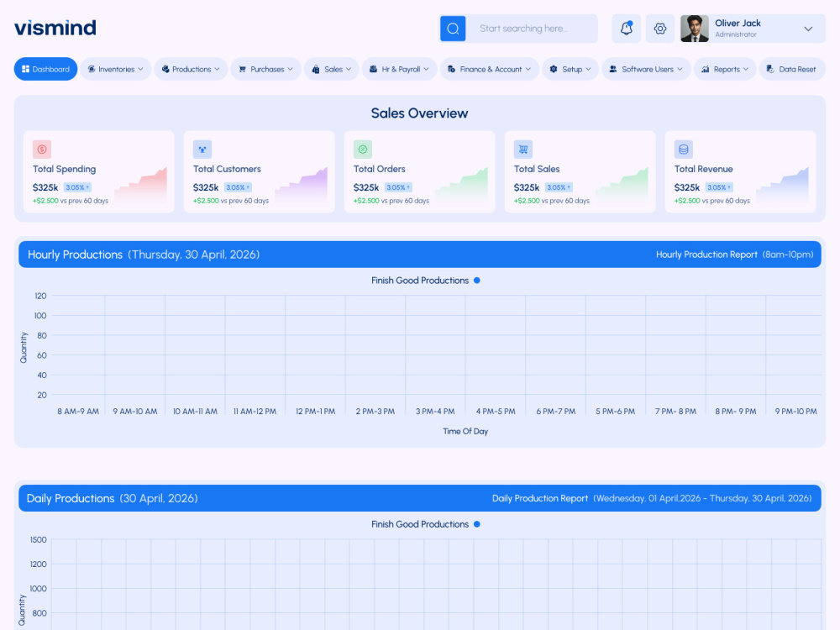Screen dimensions: 840x630
Task: Open the Setup menu
Action: click(x=570, y=69)
